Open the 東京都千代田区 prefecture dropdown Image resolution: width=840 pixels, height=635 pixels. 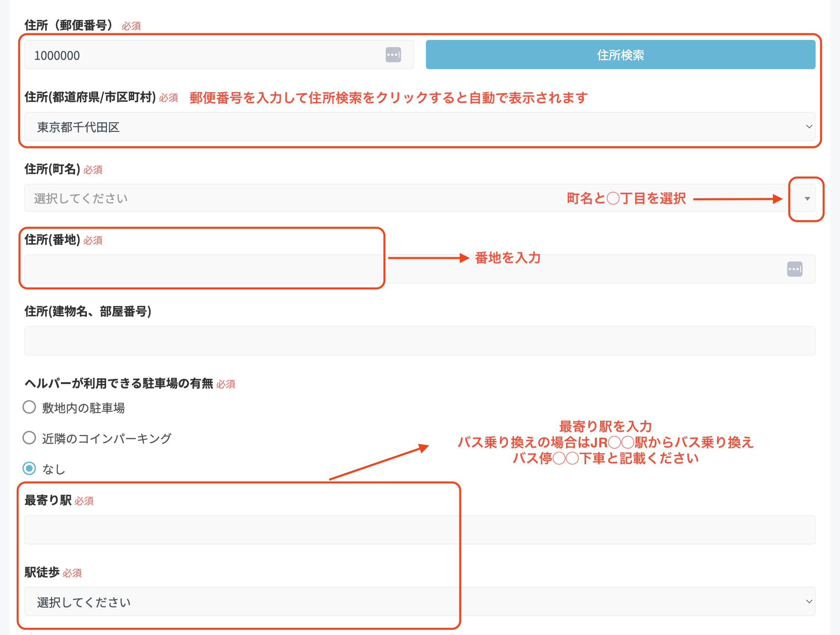coord(418,127)
